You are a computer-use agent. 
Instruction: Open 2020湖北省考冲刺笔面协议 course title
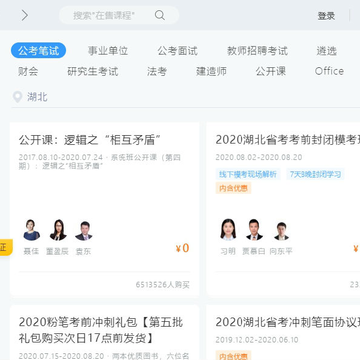288,322
